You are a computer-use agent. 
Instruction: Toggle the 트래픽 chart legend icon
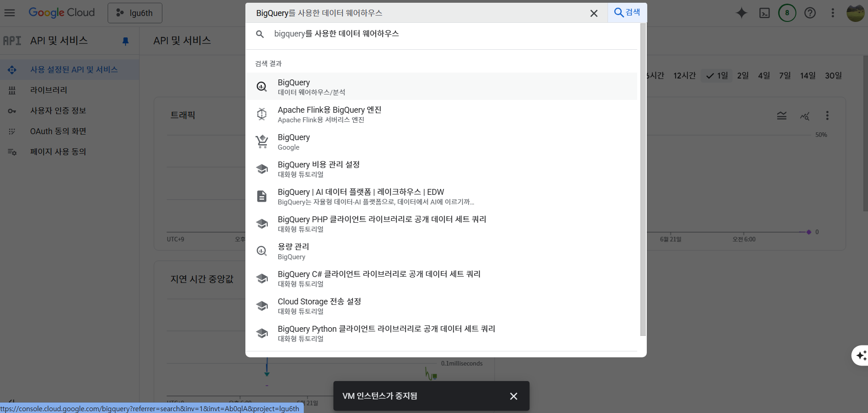coord(782,115)
